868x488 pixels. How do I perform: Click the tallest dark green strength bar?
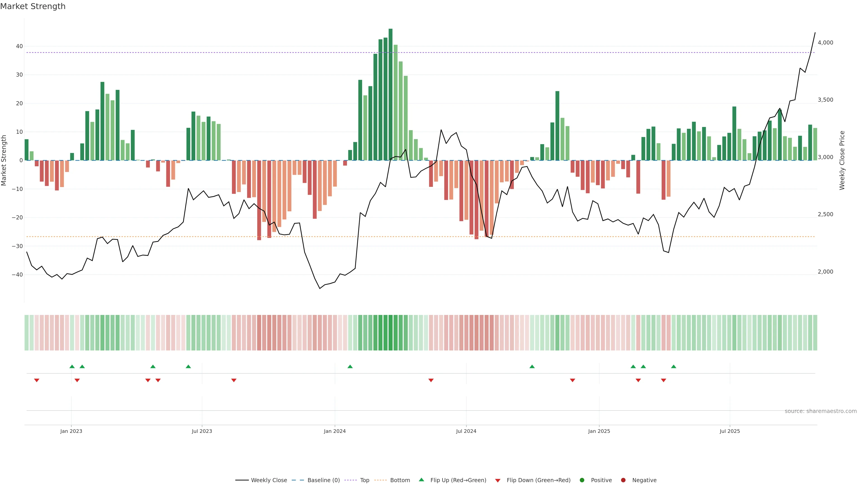pyautogui.click(x=391, y=94)
